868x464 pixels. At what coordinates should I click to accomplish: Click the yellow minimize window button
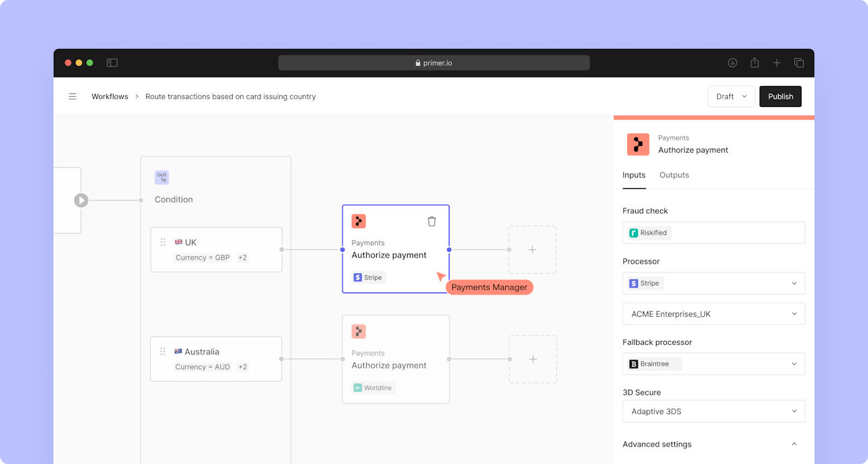pyautogui.click(x=79, y=63)
